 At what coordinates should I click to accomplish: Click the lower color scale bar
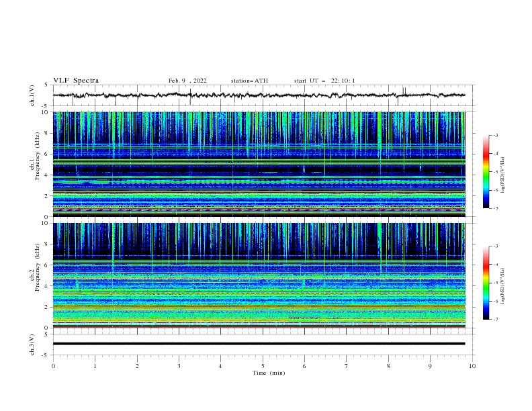click(486, 283)
